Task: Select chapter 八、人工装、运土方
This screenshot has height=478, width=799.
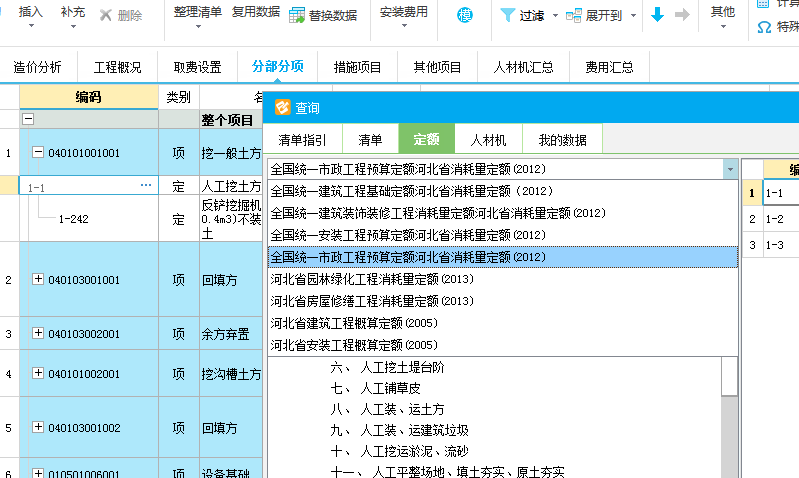Action: click(x=387, y=409)
